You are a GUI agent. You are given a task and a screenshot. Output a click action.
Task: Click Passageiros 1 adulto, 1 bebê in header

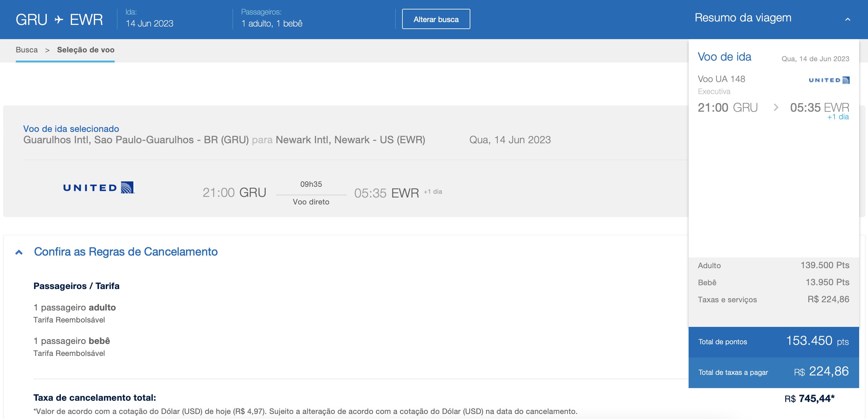point(272,23)
